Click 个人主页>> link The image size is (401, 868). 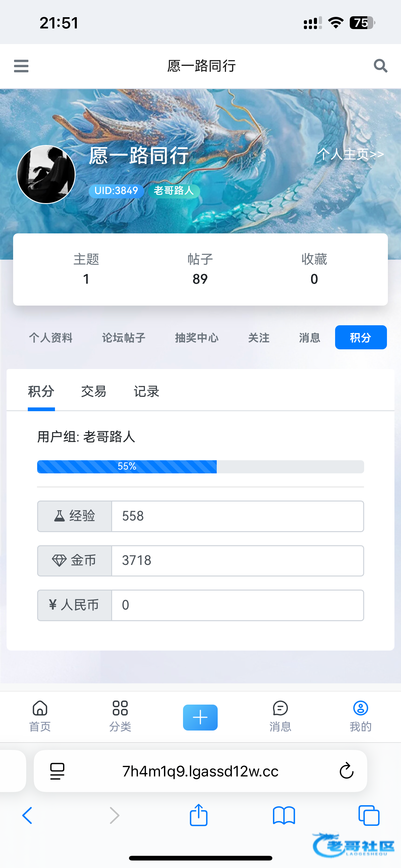pos(350,154)
